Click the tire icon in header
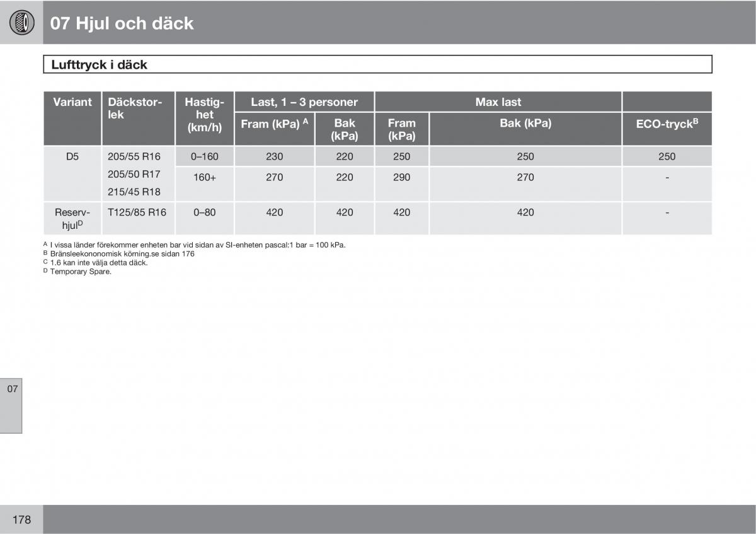 point(21,23)
